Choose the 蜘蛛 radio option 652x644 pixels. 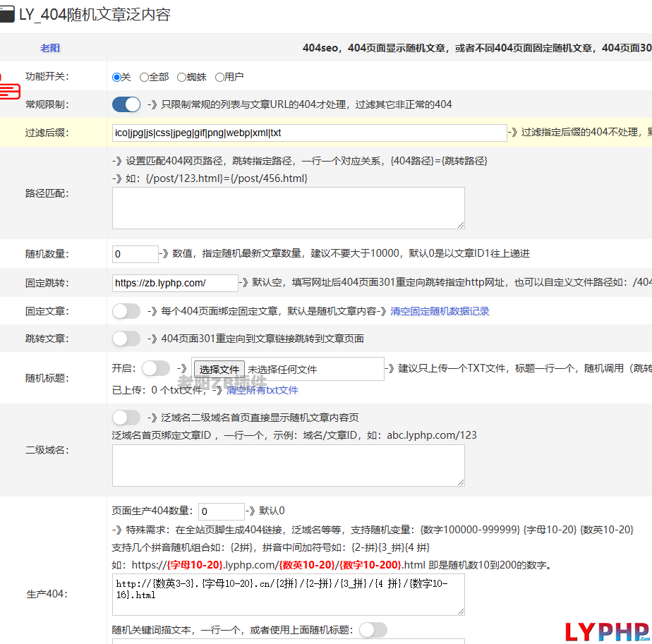181,77
